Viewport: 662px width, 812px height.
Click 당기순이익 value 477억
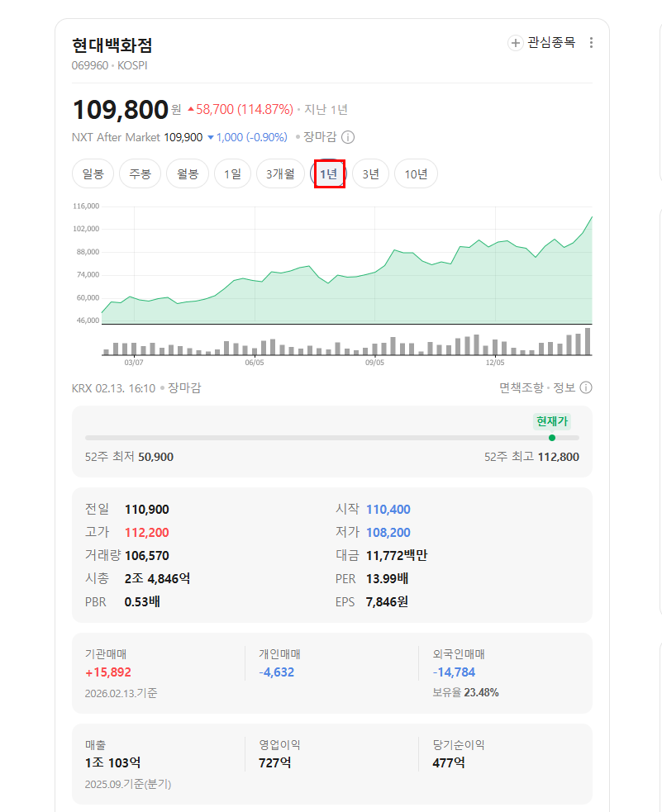[x=449, y=762]
